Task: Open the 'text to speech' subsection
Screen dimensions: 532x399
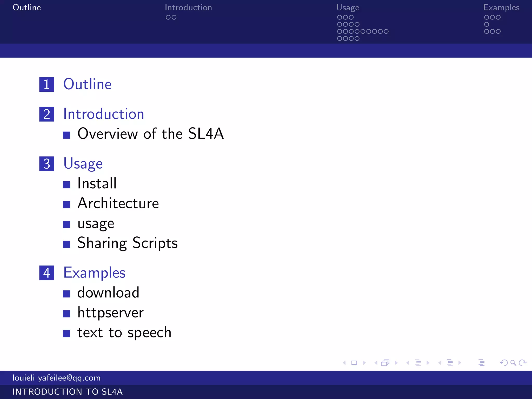Action: coord(124,333)
